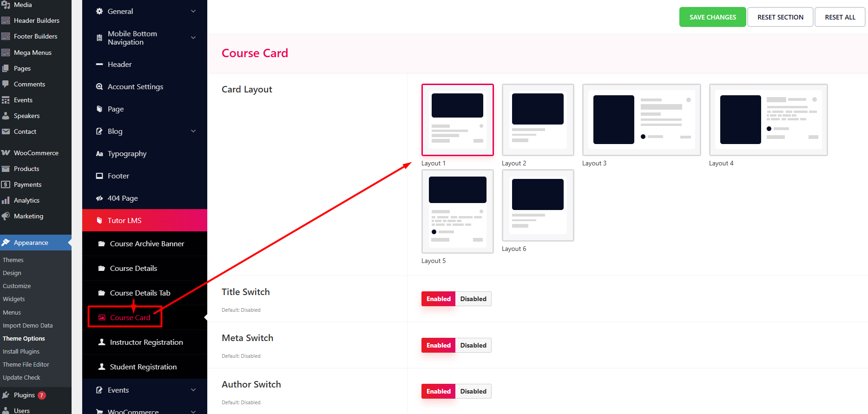Open the Course Details section

[145, 268]
